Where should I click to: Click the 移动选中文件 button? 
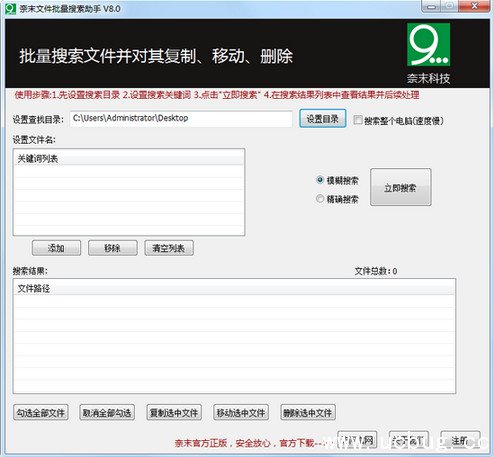pos(241,413)
